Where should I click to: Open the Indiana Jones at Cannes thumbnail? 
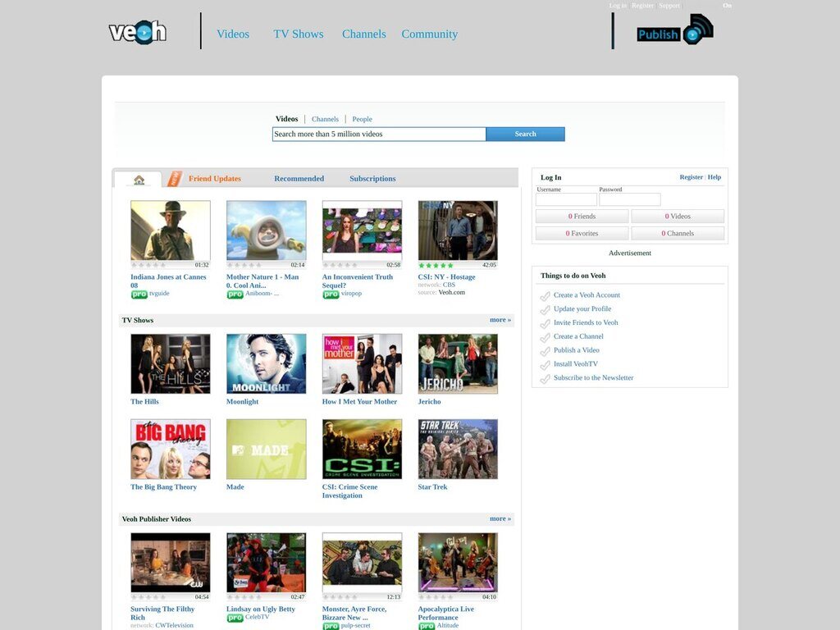coord(171,231)
